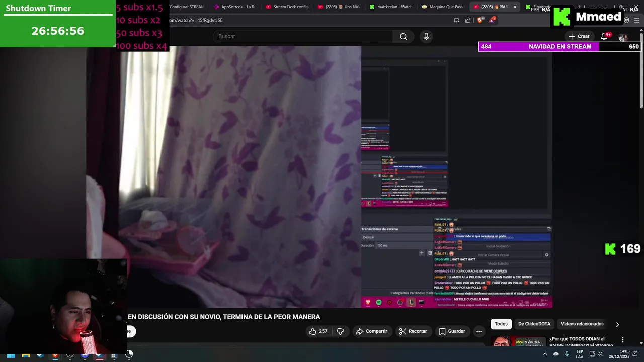Click the cast screen icon in address bar
Screen dimensions: 644x362
click(456, 20)
